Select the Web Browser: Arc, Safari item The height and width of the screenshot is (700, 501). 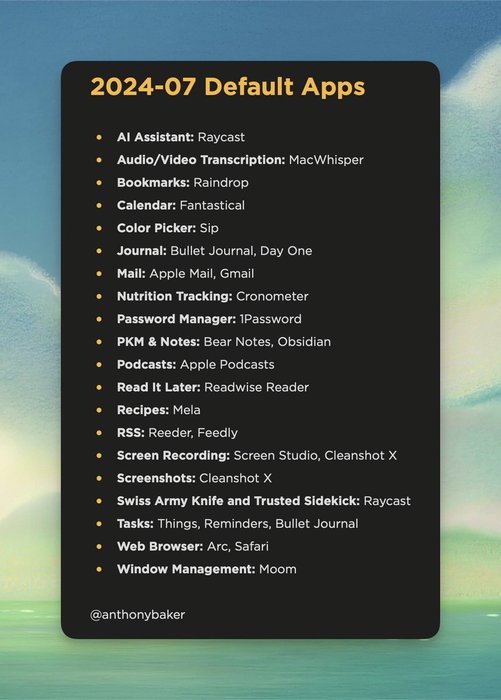point(193,546)
